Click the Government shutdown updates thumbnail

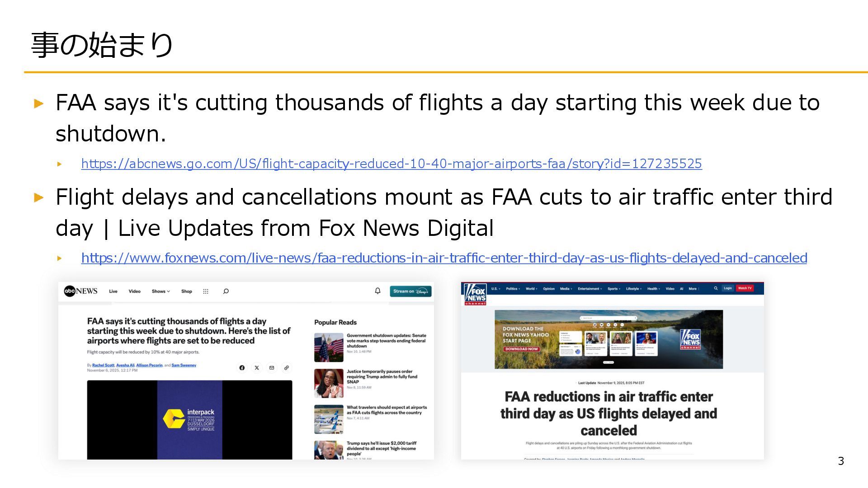coord(329,347)
